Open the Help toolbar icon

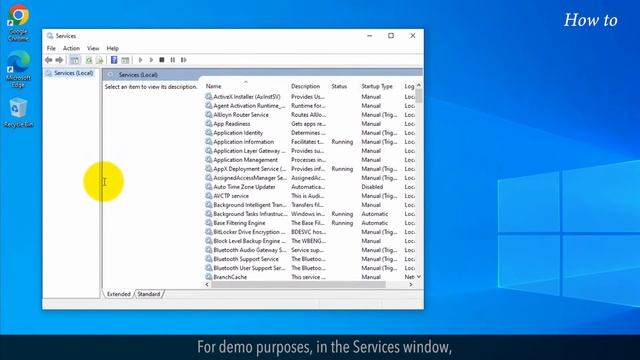(x=114, y=60)
